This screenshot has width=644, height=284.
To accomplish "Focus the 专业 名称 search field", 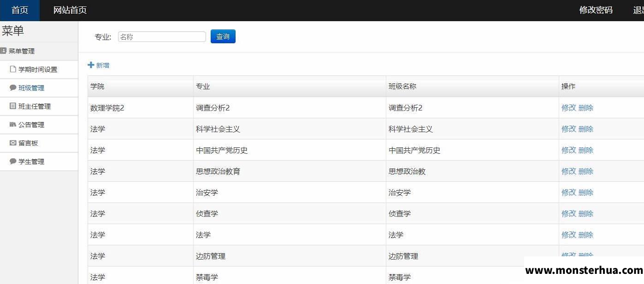I will click(x=162, y=37).
